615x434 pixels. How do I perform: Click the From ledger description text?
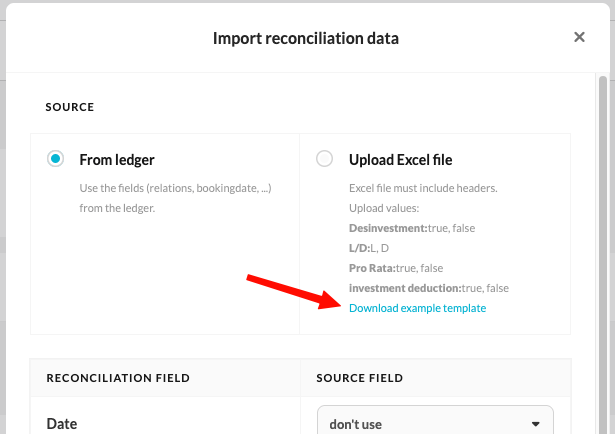tap(175, 198)
